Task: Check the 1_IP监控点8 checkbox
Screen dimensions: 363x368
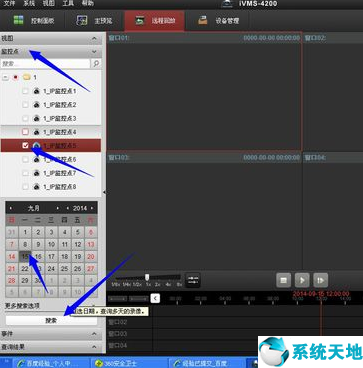Action: coord(25,187)
